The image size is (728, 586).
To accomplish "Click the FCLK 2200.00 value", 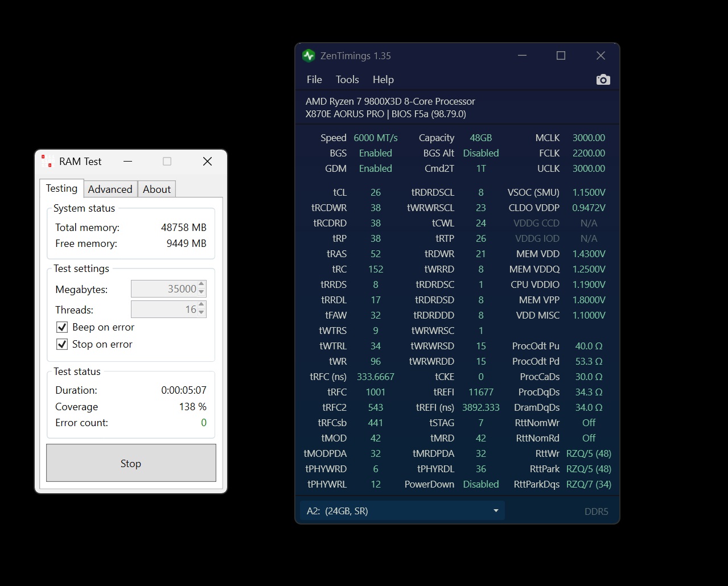I will point(589,153).
